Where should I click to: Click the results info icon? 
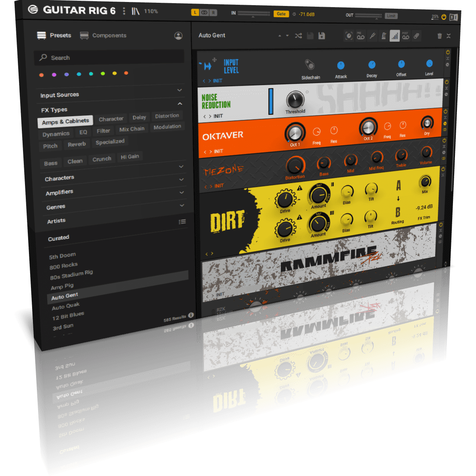point(191,315)
